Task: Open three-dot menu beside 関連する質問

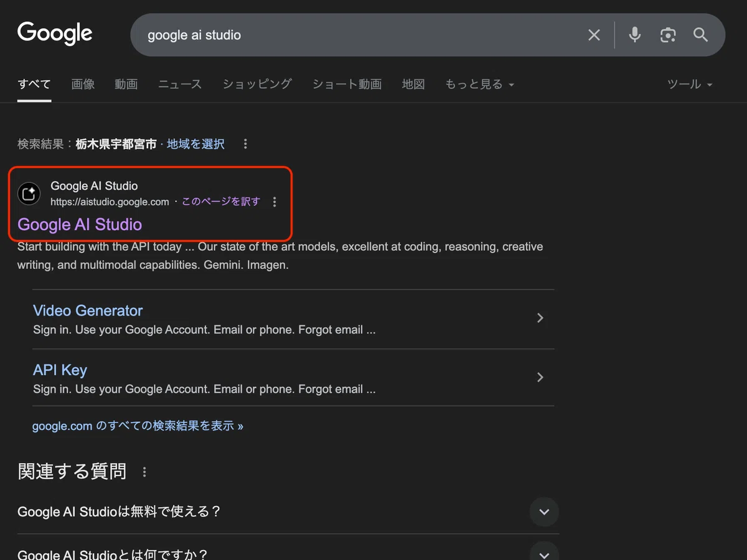Action: (144, 472)
